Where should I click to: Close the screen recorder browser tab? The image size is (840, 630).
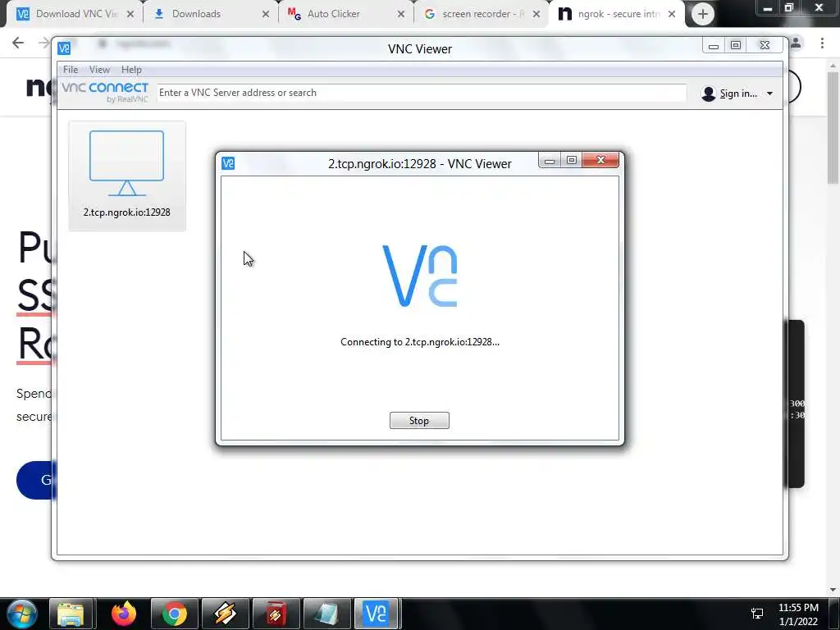[x=536, y=14]
